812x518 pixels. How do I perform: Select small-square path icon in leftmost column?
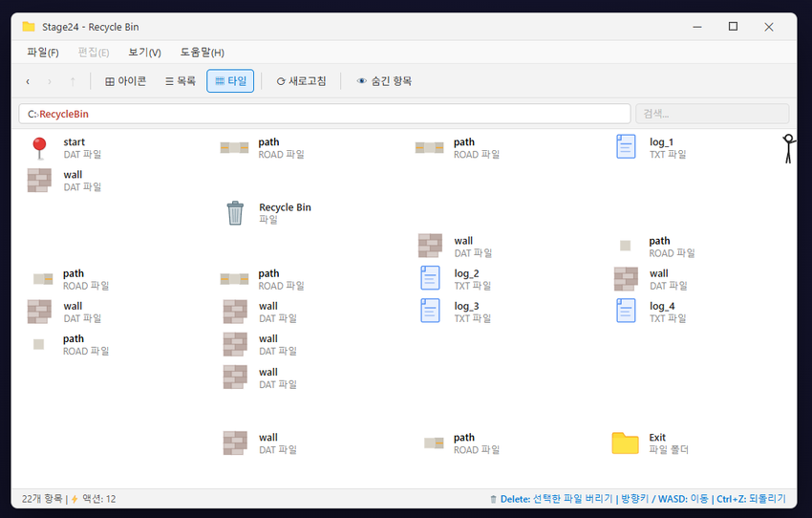coord(39,344)
